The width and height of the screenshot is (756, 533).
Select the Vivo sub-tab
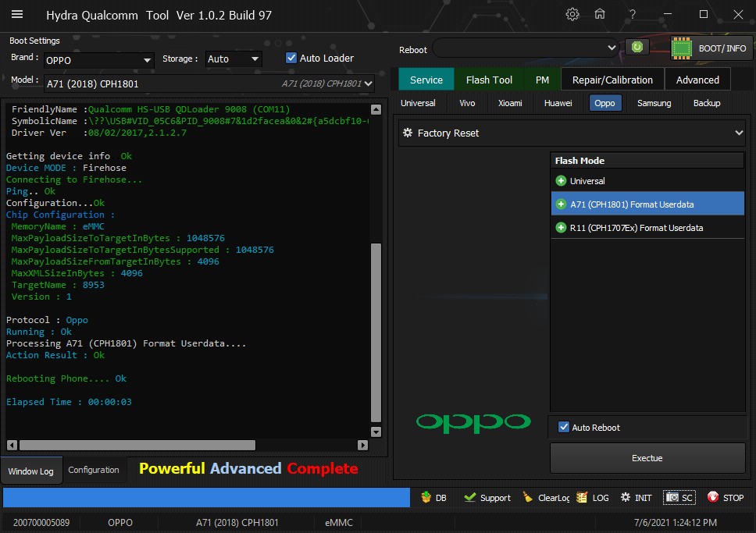pyautogui.click(x=467, y=103)
